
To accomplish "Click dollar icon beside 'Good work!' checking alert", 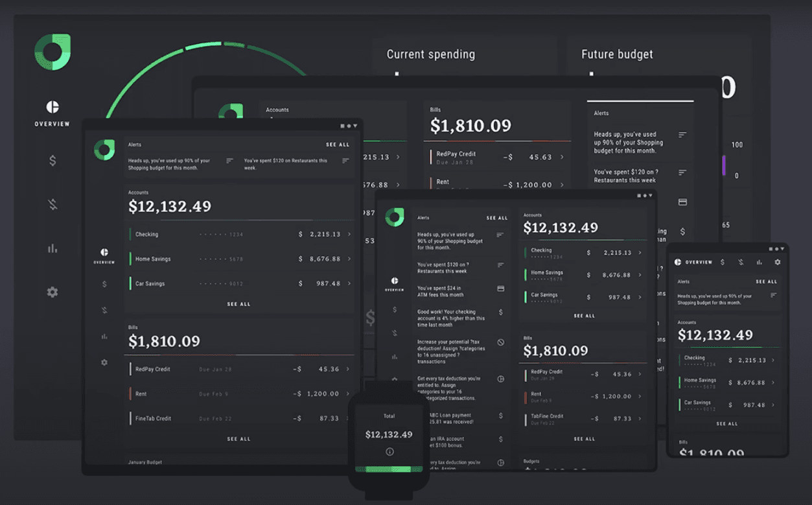I will click(500, 312).
